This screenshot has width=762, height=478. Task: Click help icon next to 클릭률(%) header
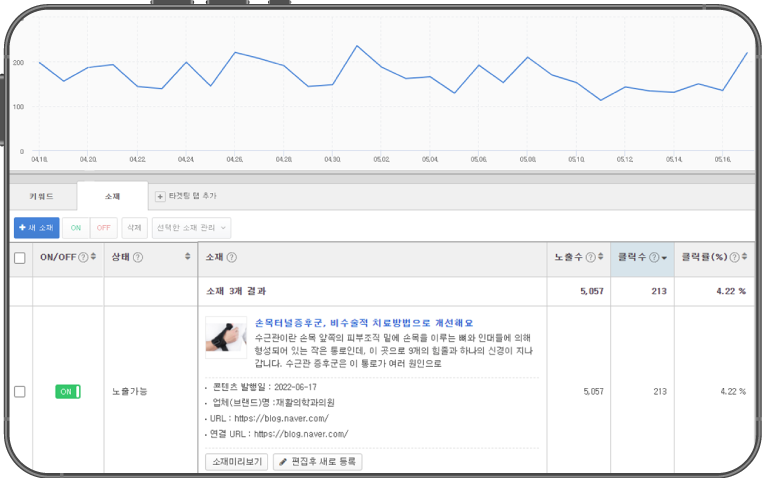pyautogui.click(x=735, y=257)
